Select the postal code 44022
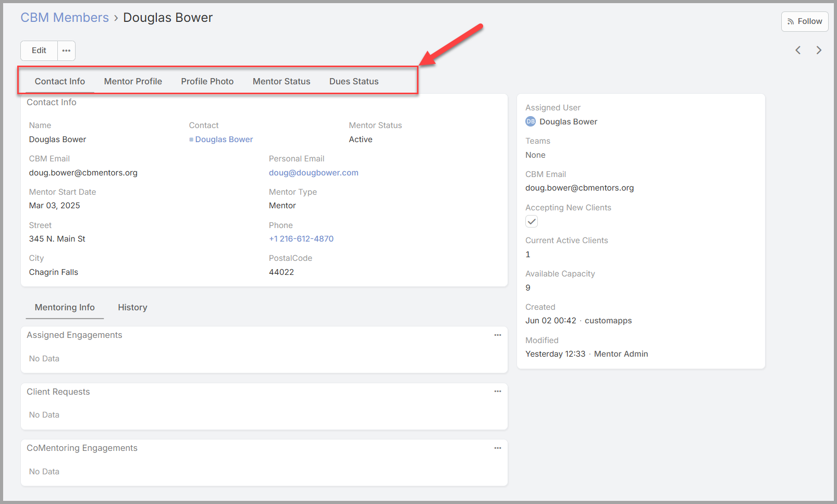837x504 pixels. (281, 272)
